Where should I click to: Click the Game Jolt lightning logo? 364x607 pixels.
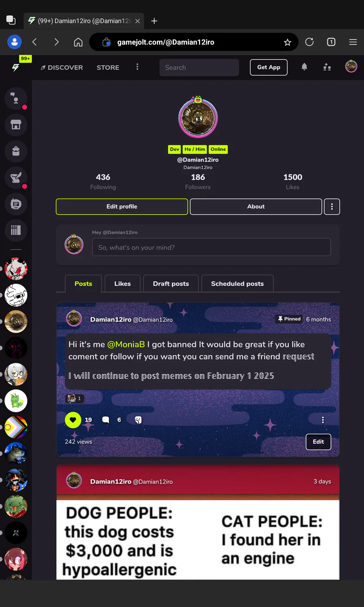pos(16,68)
